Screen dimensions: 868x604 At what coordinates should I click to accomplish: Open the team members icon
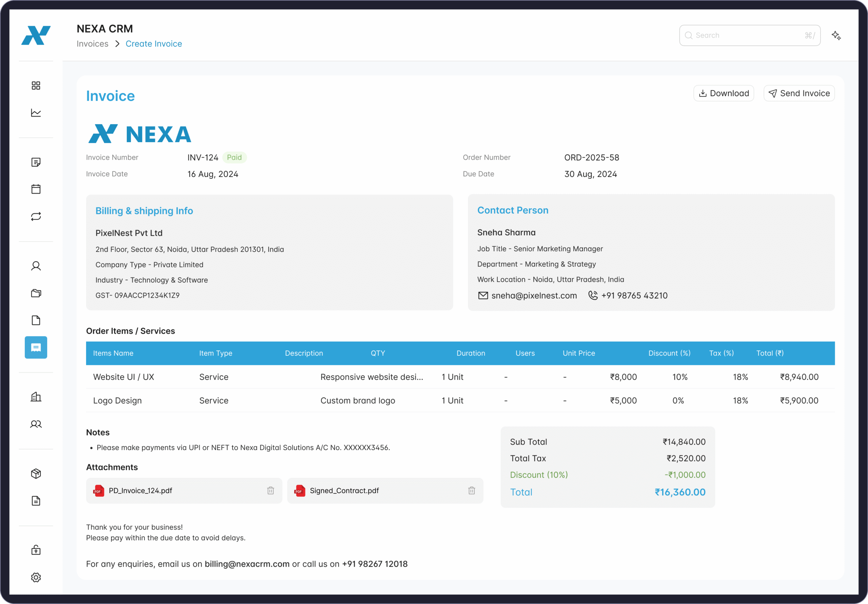tap(36, 424)
